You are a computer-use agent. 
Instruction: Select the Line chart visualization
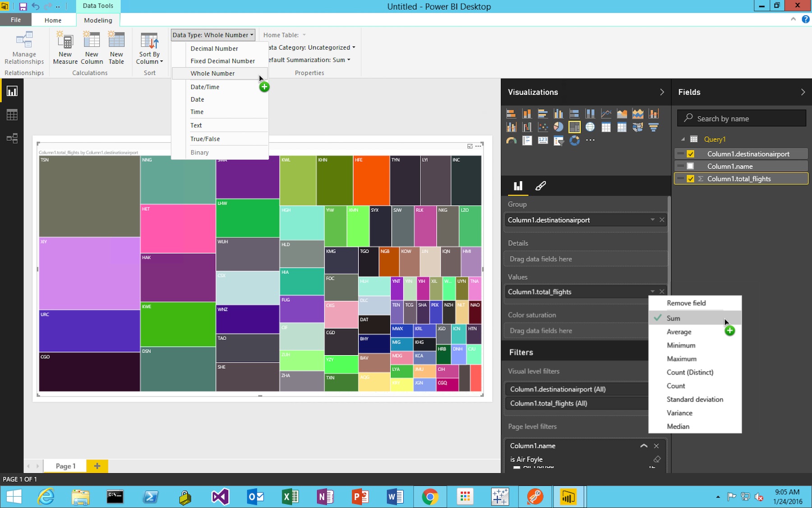click(x=606, y=114)
